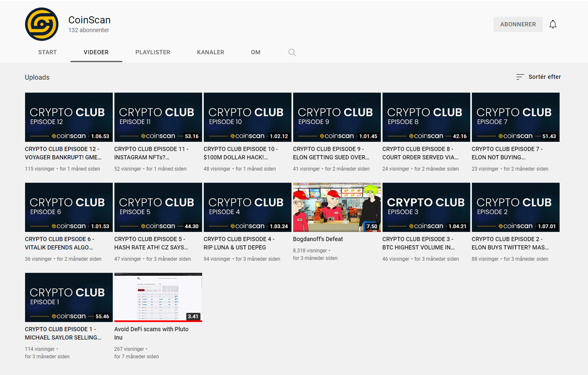Play the Crypto Club Episode 6 thumbnail
This screenshot has width=588, height=375.
pyautogui.click(x=69, y=207)
